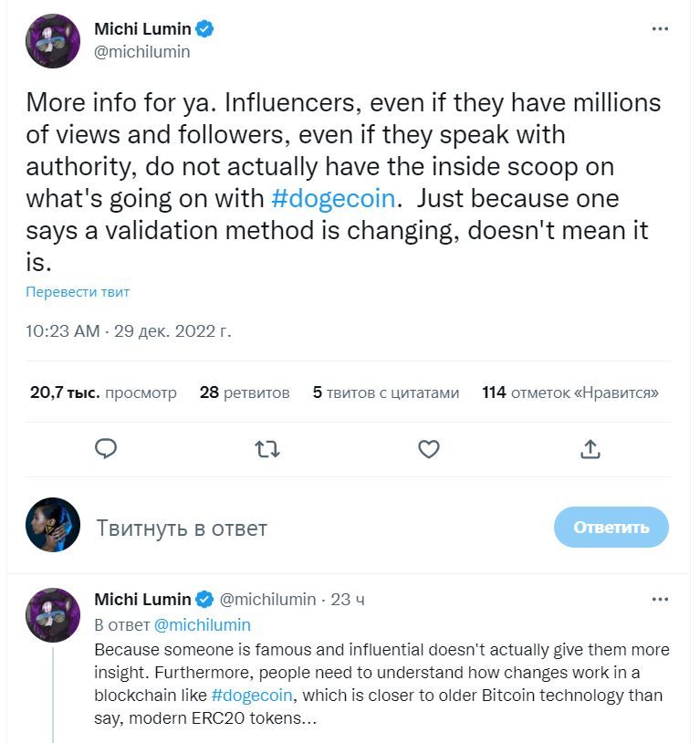The width and height of the screenshot is (700, 743).
Task: Open Michi Lumin's profile avatar at top
Action: pos(53,41)
